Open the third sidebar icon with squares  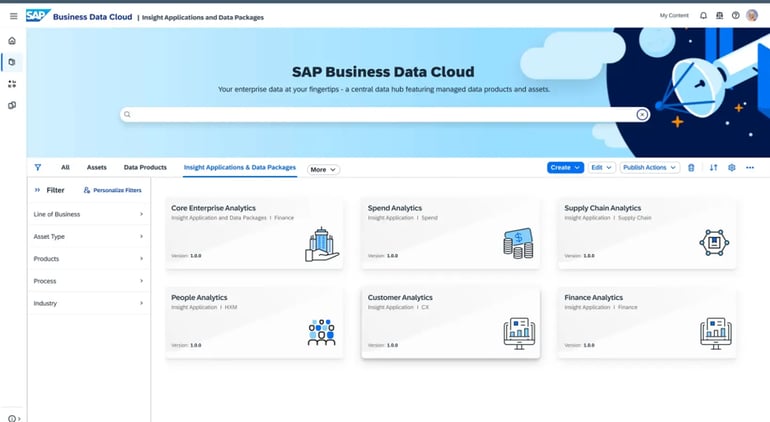(x=12, y=84)
